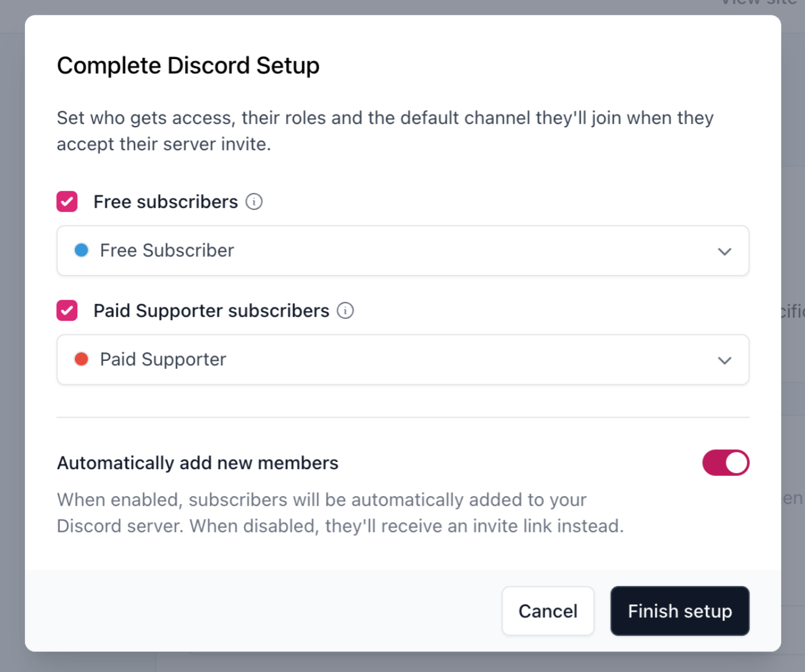
Task: Click the red Paid Supporter role color dot
Action: (x=82, y=359)
